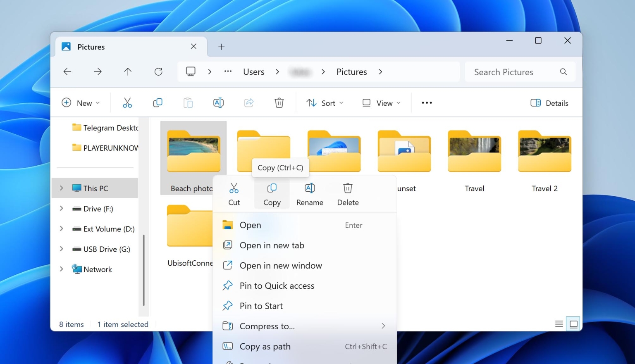Open the Sort options dropdown
635x364 pixels.
(325, 102)
